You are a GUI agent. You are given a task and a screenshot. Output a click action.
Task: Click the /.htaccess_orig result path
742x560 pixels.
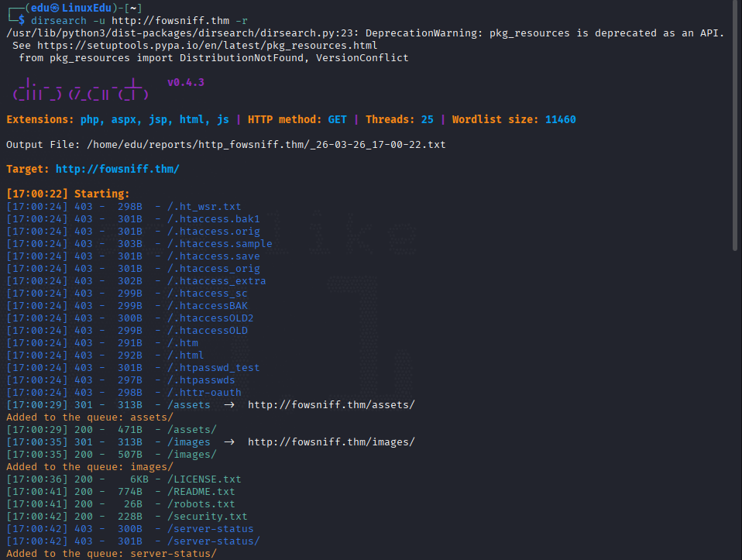click(214, 269)
